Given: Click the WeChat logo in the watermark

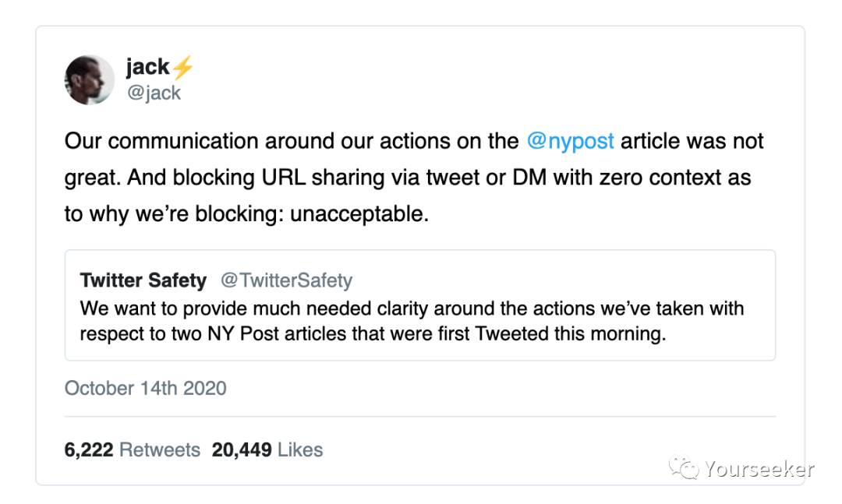Looking at the screenshot, I should tap(687, 469).
